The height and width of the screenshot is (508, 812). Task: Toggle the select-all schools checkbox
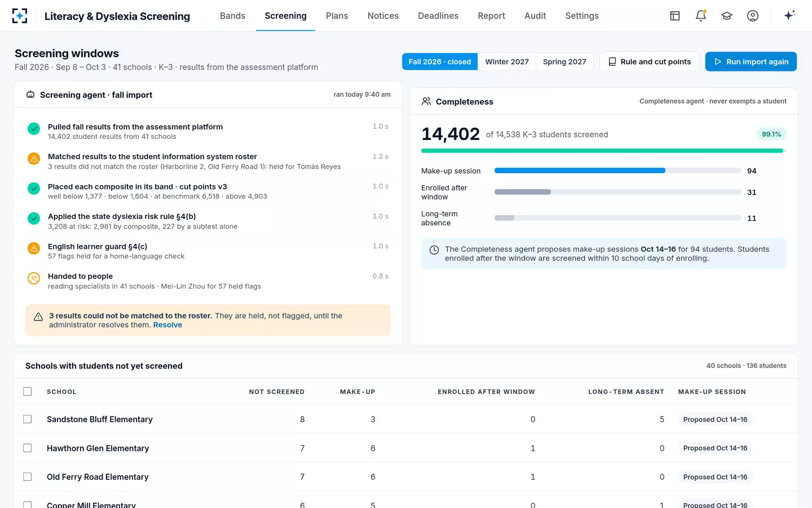pos(27,391)
